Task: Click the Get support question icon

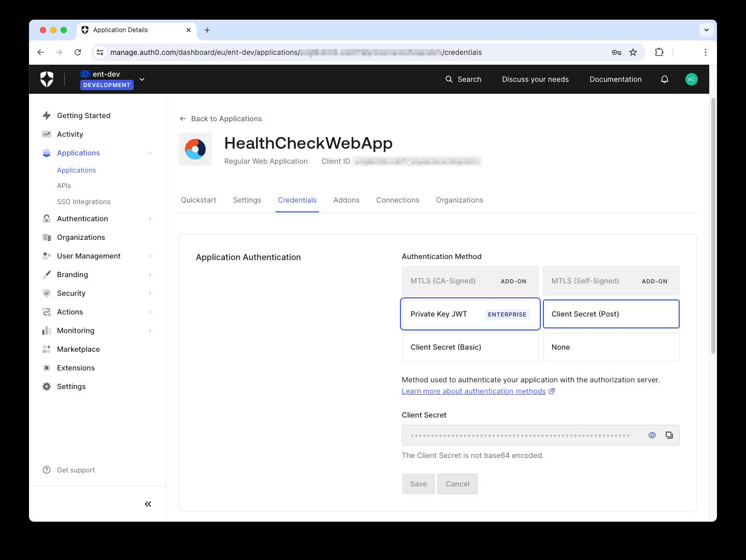Action: 47,470
